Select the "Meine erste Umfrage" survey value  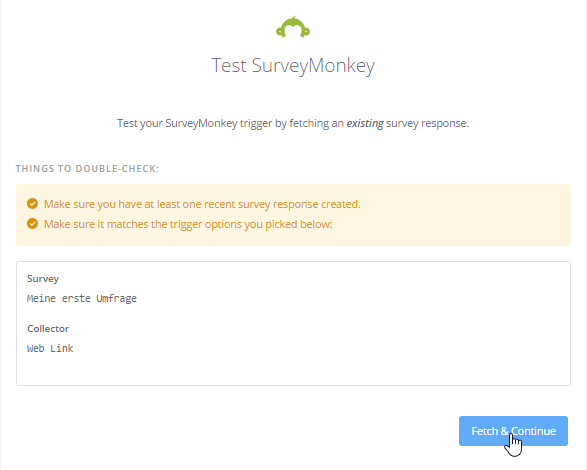pyautogui.click(x=82, y=298)
